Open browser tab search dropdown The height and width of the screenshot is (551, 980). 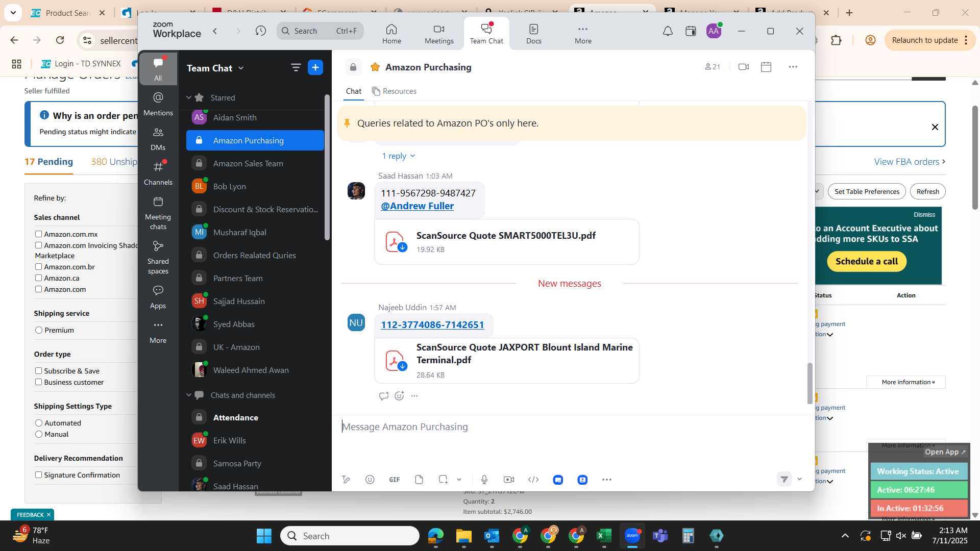pyautogui.click(x=13, y=12)
